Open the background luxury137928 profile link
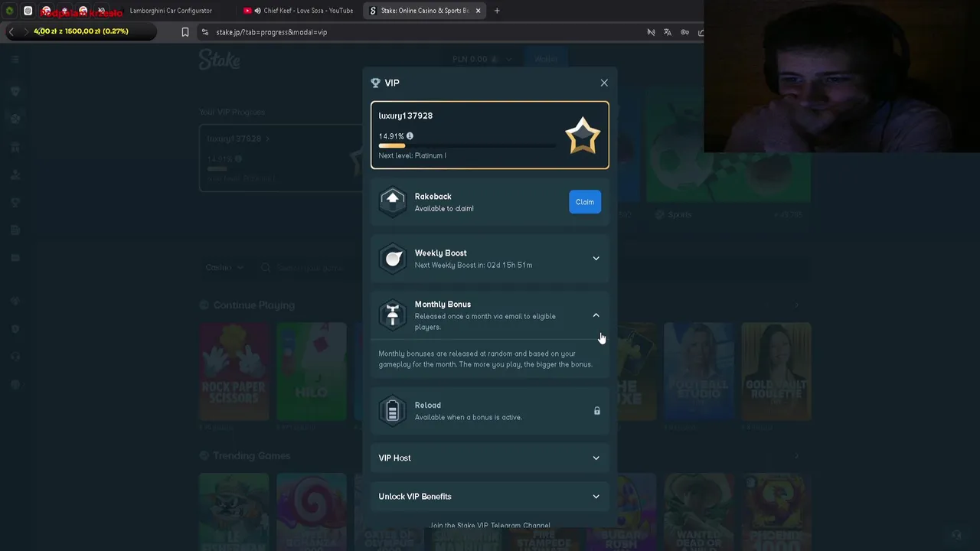980x551 pixels. point(238,139)
